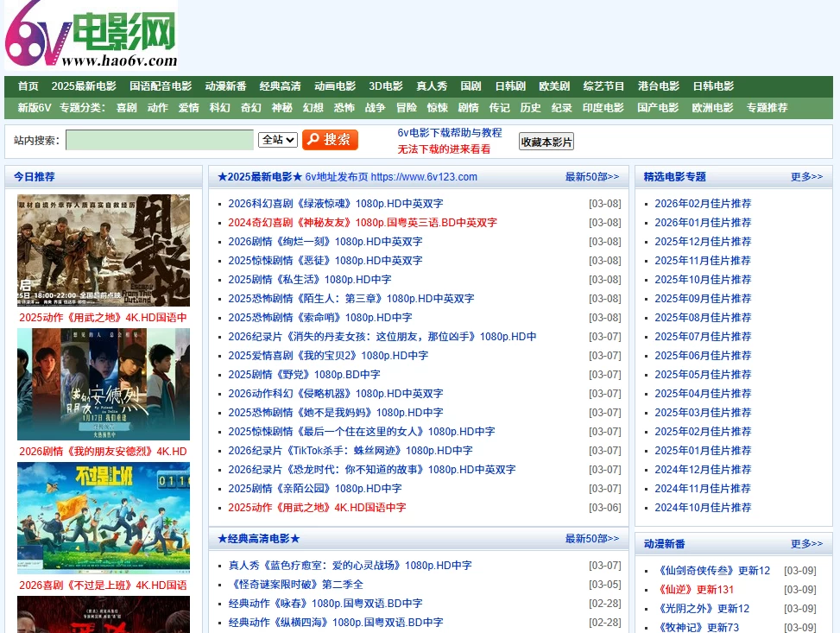Click the site search input field
The width and height of the screenshot is (840, 633).
pos(160,140)
